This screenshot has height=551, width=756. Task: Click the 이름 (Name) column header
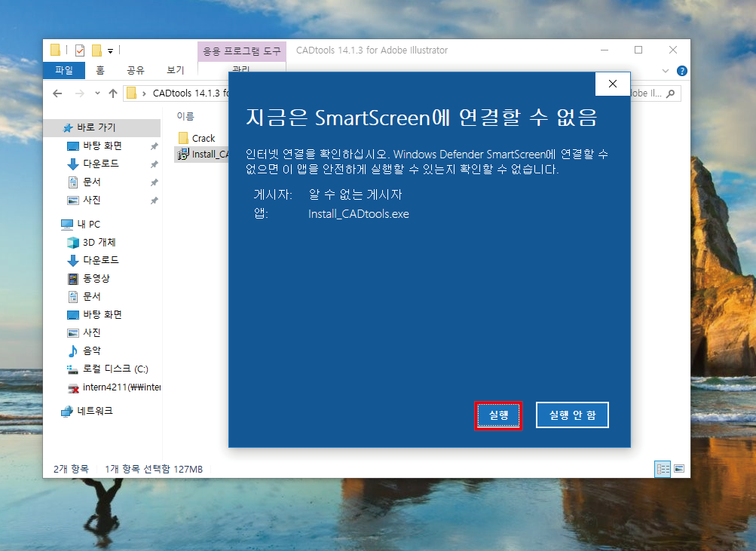click(x=185, y=116)
